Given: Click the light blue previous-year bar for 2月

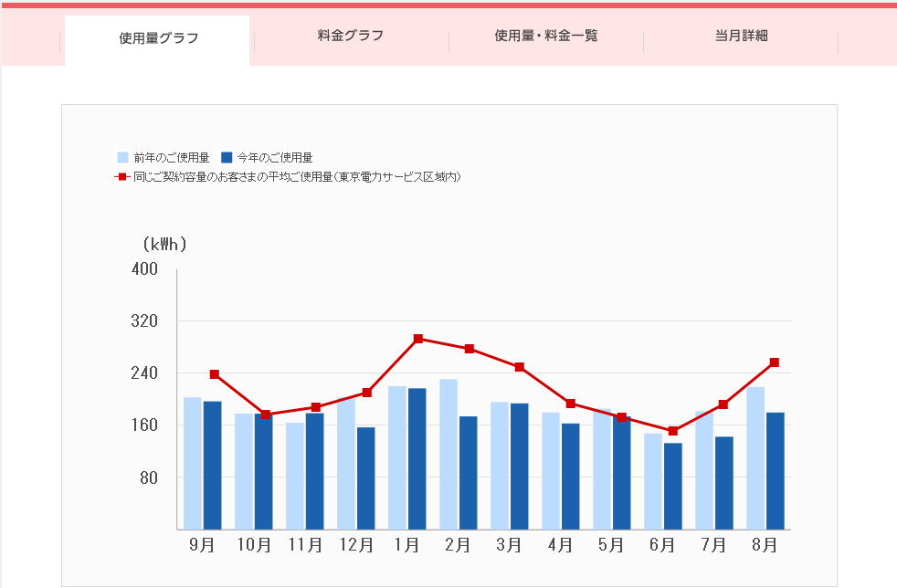Looking at the screenshot, I should click(x=448, y=454).
